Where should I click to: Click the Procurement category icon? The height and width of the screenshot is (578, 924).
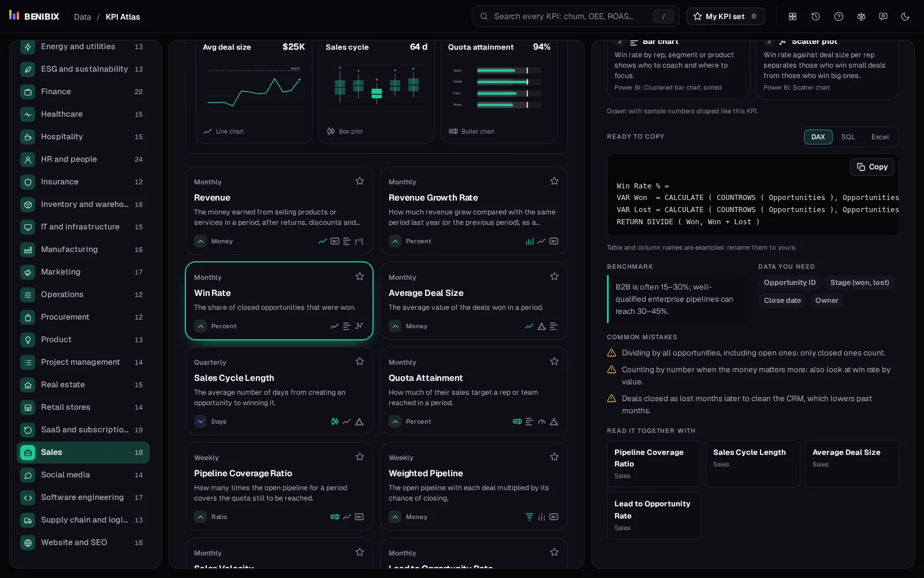coord(28,317)
